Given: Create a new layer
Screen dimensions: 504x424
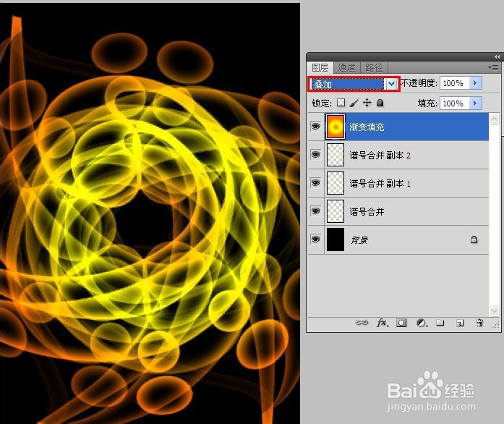Looking at the screenshot, I should point(460,323).
